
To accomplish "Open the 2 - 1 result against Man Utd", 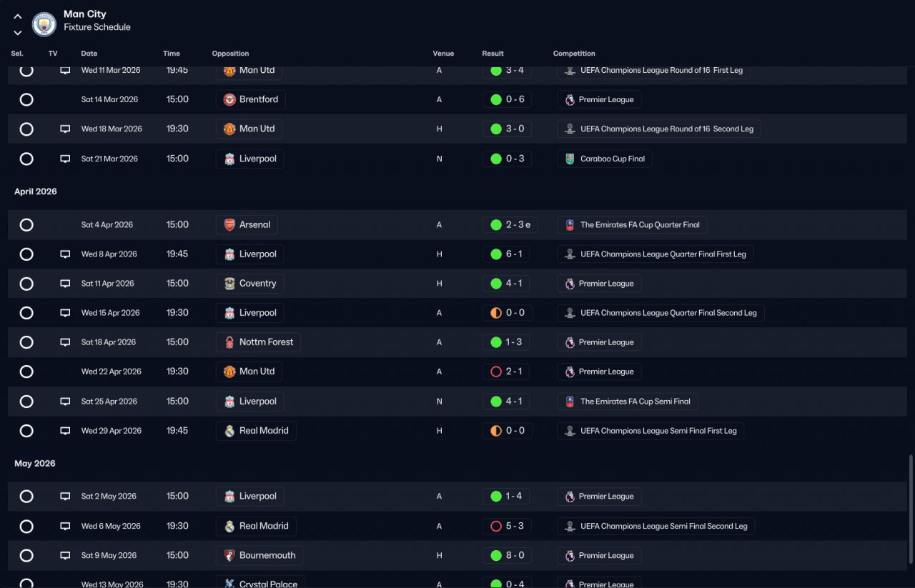I will (x=507, y=372).
